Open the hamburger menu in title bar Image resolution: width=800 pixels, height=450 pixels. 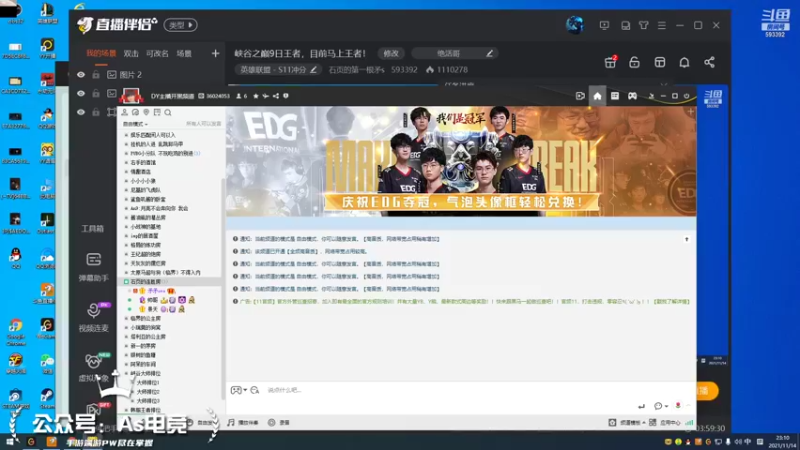pos(662,25)
